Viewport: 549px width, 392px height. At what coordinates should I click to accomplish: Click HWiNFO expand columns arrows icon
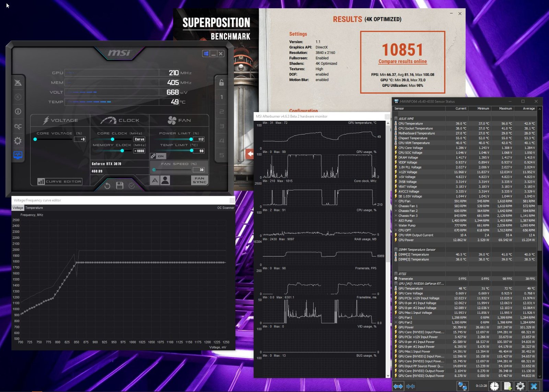click(398, 386)
